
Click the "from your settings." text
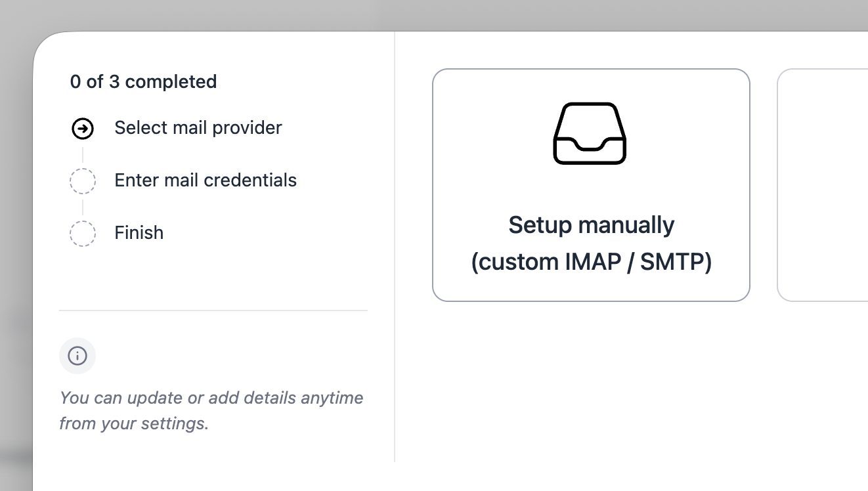(x=133, y=423)
